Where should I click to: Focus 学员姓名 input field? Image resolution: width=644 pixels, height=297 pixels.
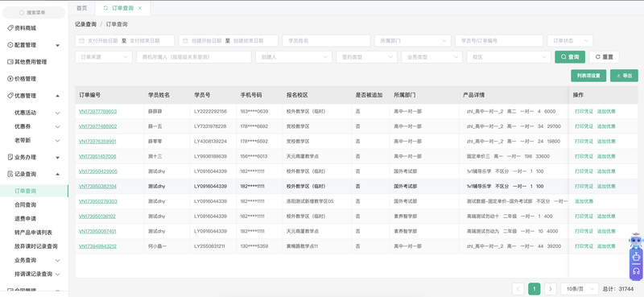point(326,41)
